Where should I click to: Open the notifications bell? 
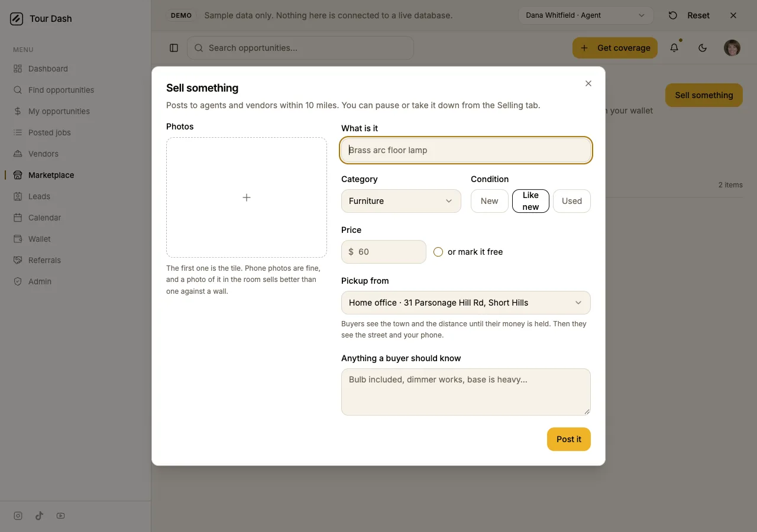(674, 48)
